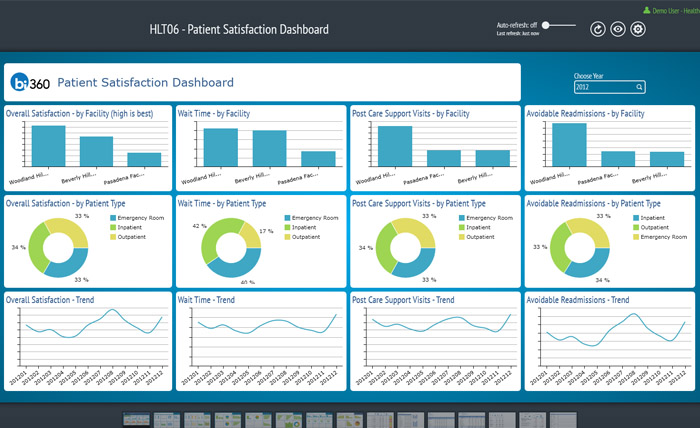The height and width of the screenshot is (428, 700).
Task: Click Beverly Hills bar in Avoidable Readmissions chart
Action: coord(667,159)
